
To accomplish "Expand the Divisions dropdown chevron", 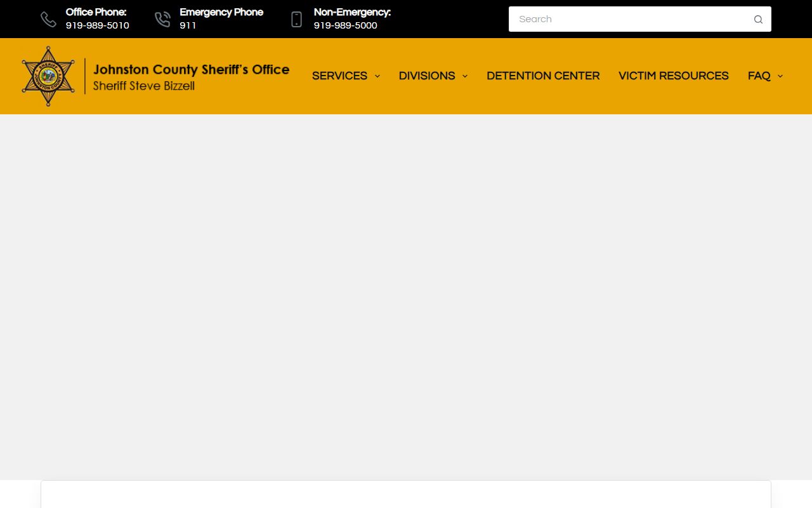I will [x=465, y=76].
